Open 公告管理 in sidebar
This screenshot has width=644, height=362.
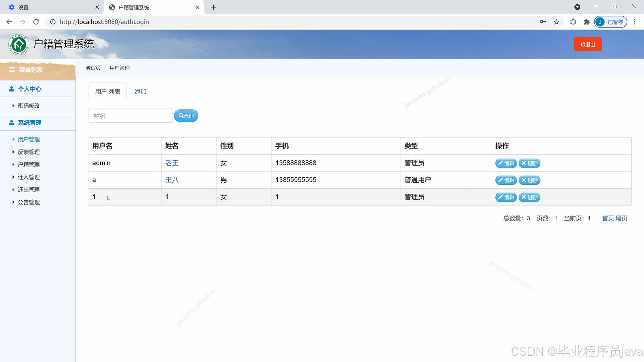29,202
